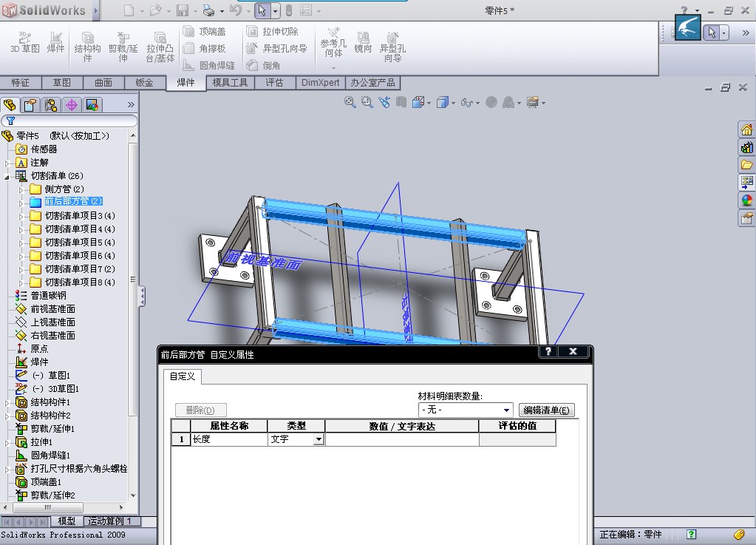Switch to the 评估 evaluate tab
Viewport: 756px width, 545px height.
[274, 83]
